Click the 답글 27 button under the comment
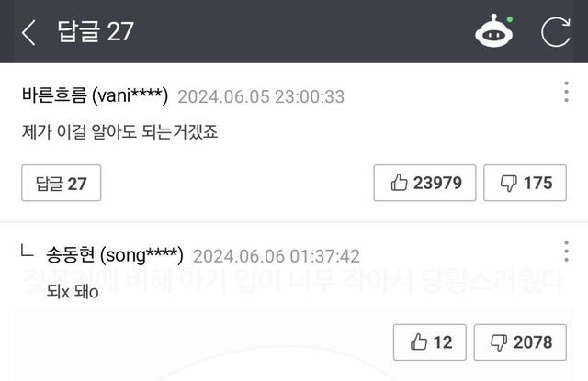This screenshot has height=381, width=588. point(62,183)
